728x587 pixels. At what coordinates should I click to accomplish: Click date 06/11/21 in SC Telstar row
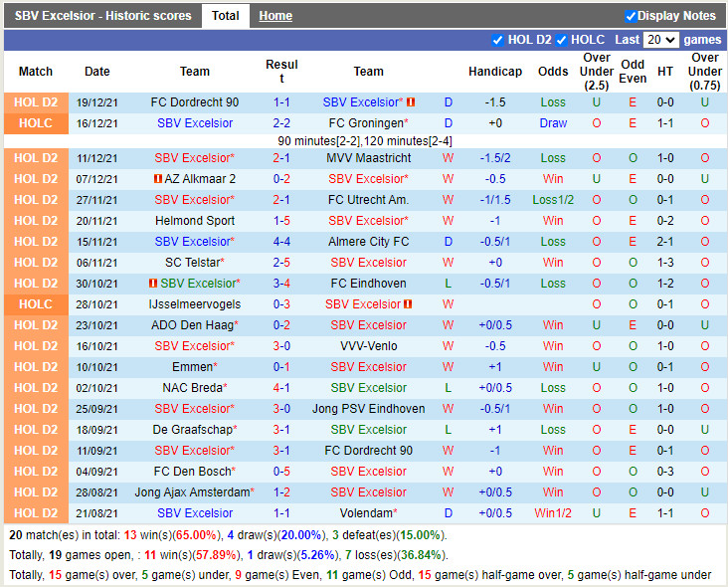(x=97, y=263)
